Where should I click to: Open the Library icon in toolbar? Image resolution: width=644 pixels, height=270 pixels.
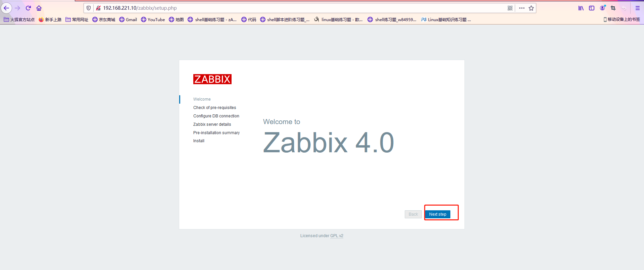tap(581, 8)
